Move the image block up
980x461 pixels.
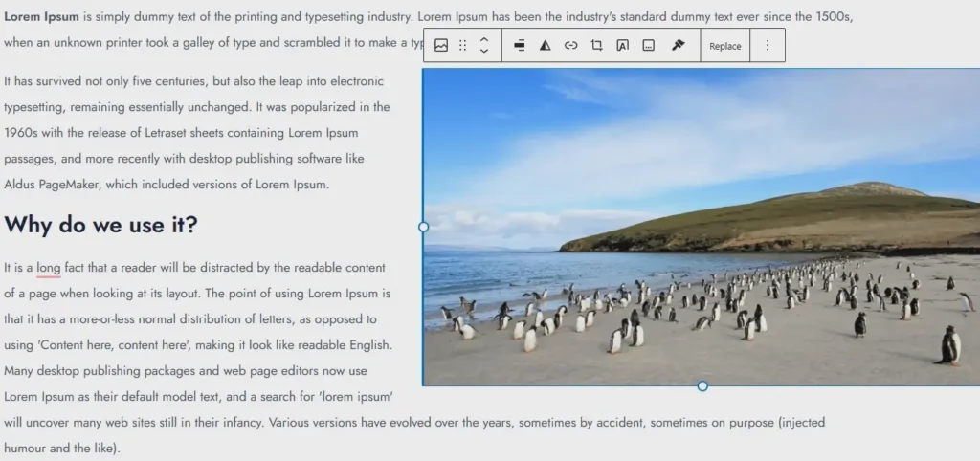(484, 40)
